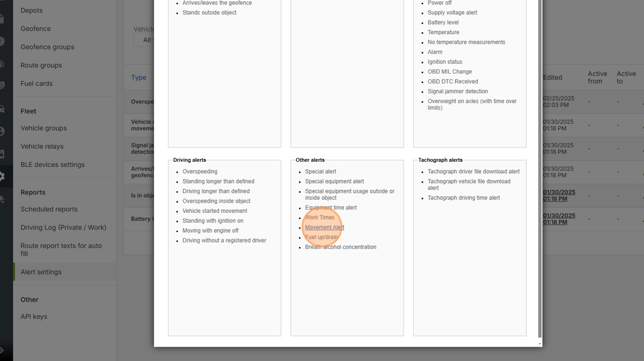Choose the Alarm alert type
Image resolution: width=644 pixels, height=361 pixels.
[435, 52]
